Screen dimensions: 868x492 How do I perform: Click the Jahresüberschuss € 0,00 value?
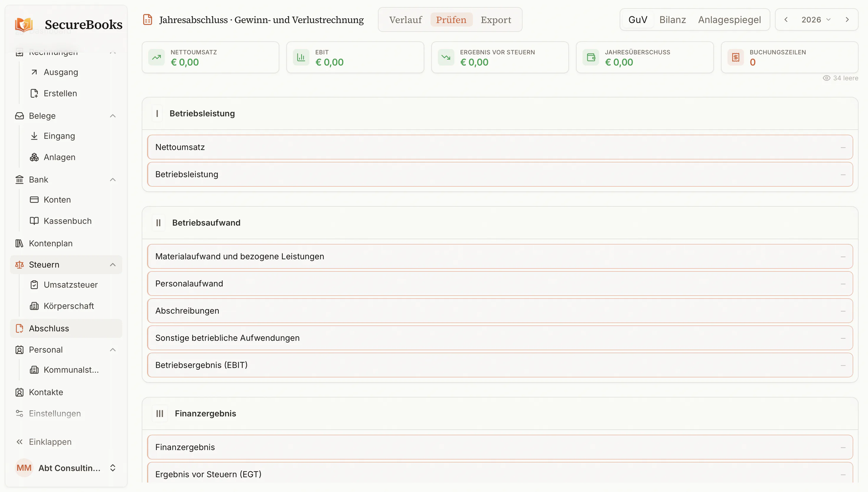(x=619, y=63)
